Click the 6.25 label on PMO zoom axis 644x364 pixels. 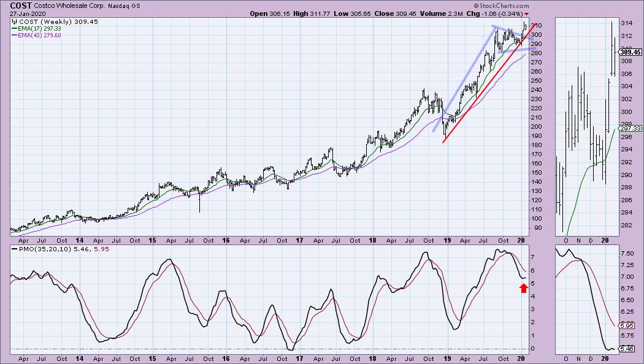coord(627,312)
